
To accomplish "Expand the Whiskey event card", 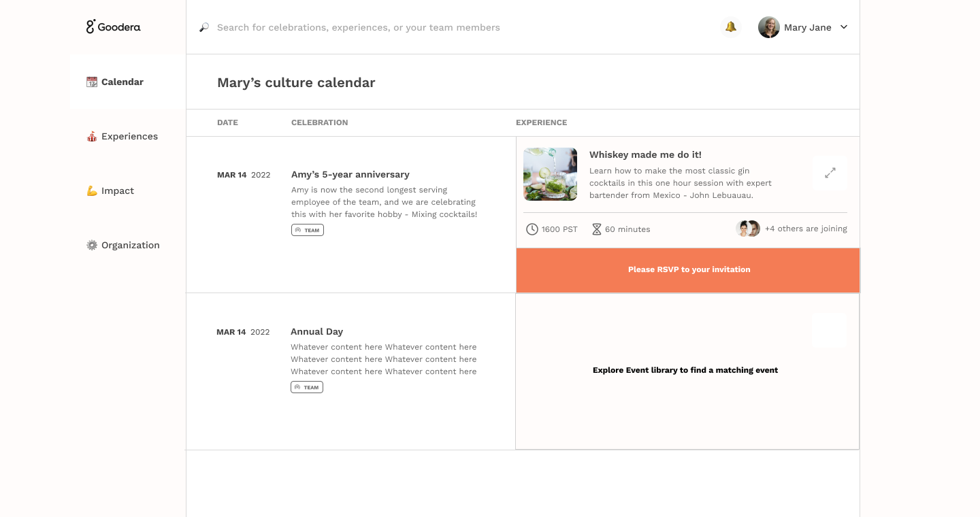I will (x=830, y=173).
